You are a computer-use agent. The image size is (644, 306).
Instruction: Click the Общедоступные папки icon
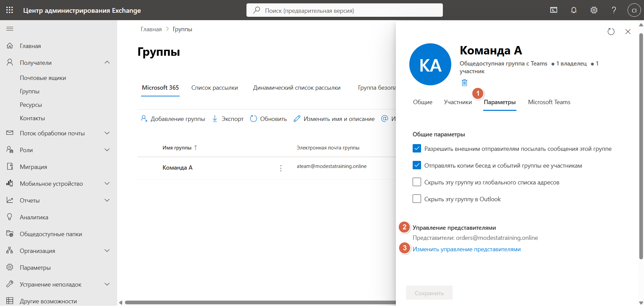click(x=10, y=234)
